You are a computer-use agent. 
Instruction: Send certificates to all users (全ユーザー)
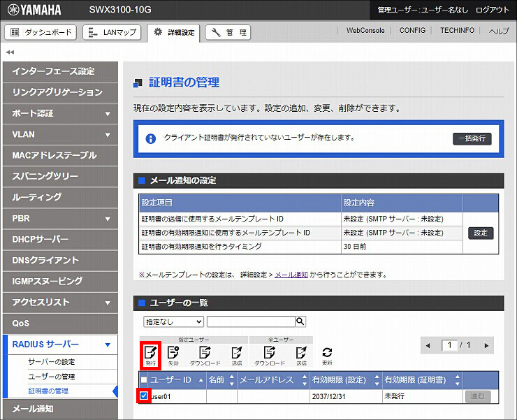301,356
